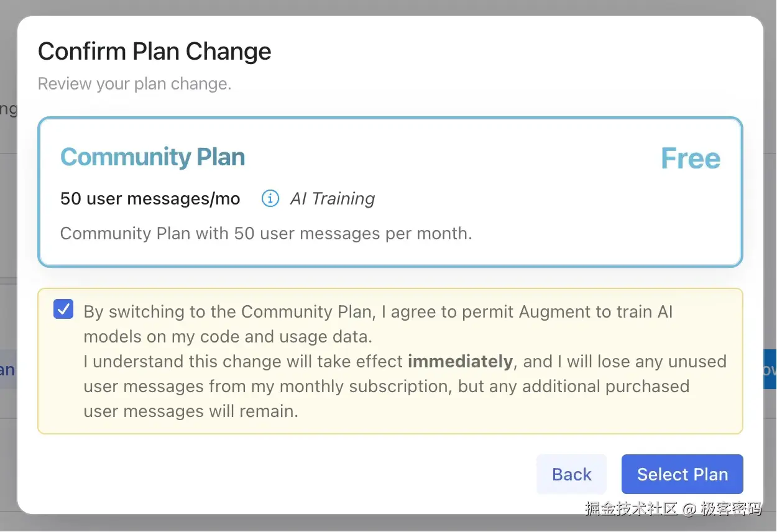Click the partially hidden button at left edge
This screenshot has width=777, height=532.
point(7,370)
